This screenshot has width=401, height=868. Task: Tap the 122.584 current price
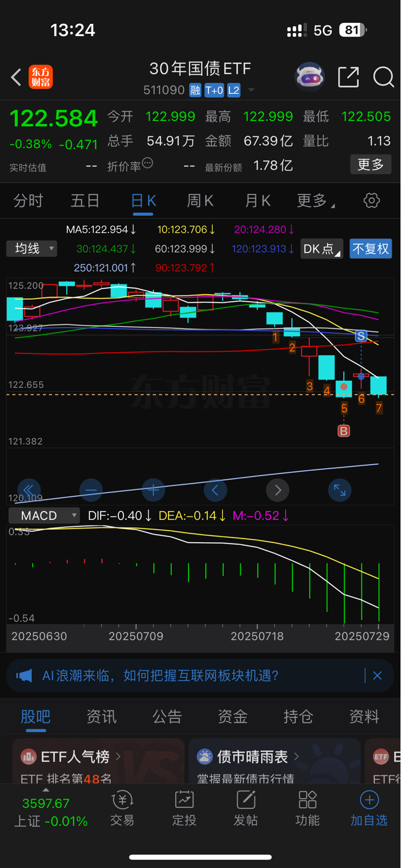[x=54, y=118]
